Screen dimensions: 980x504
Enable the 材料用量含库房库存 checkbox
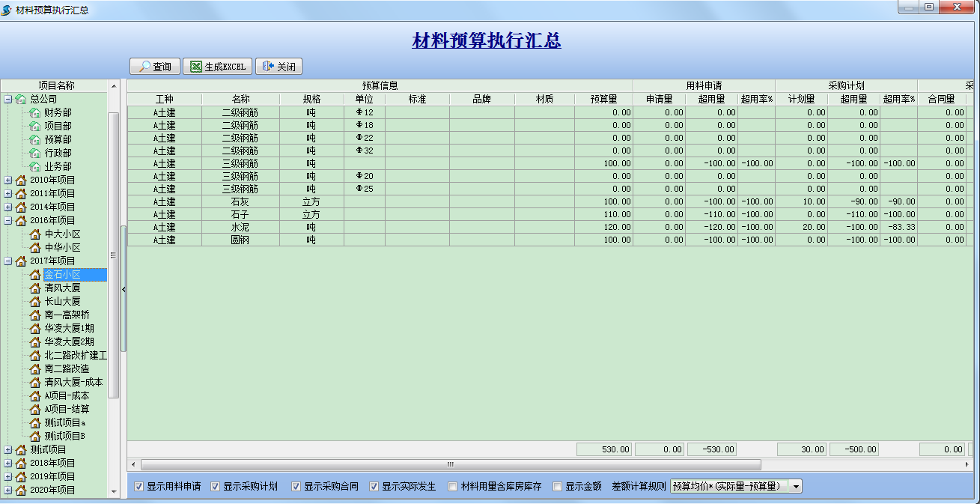tap(452, 485)
